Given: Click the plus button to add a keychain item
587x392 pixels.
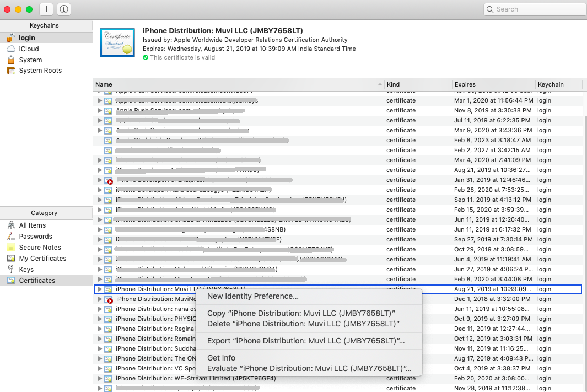Looking at the screenshot, I should click(x=46, y=9).
